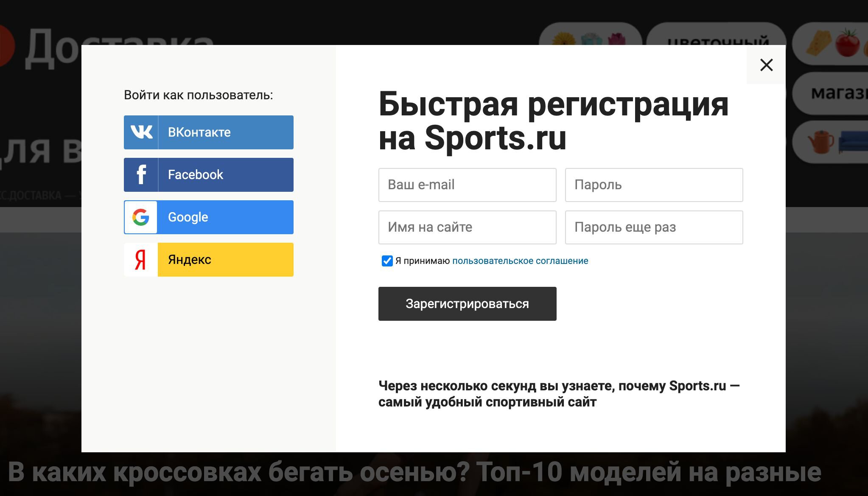
Task: Click the Facebook 'f' logo icon
Action: (x=141, y=175)
